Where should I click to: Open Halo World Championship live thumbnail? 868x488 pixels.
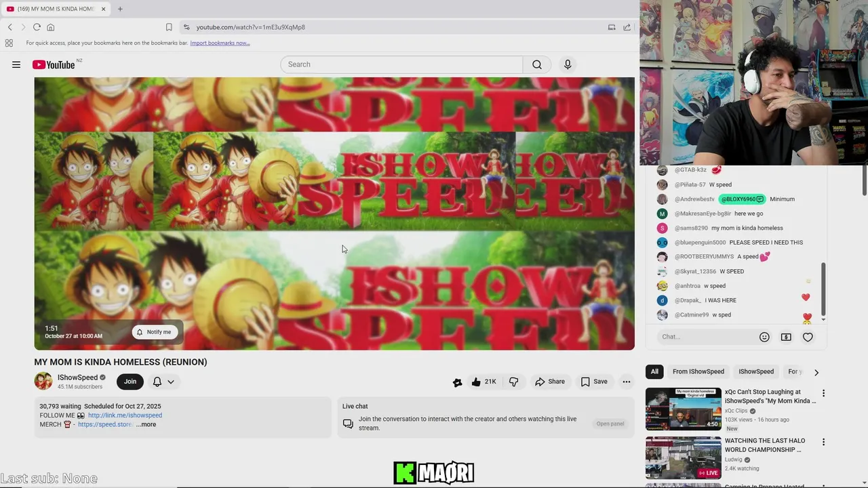tap(684, 457)
